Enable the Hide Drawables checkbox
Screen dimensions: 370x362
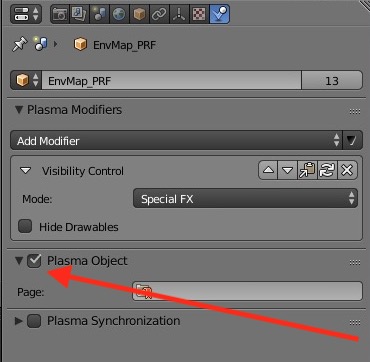click(x=25, y=227)
